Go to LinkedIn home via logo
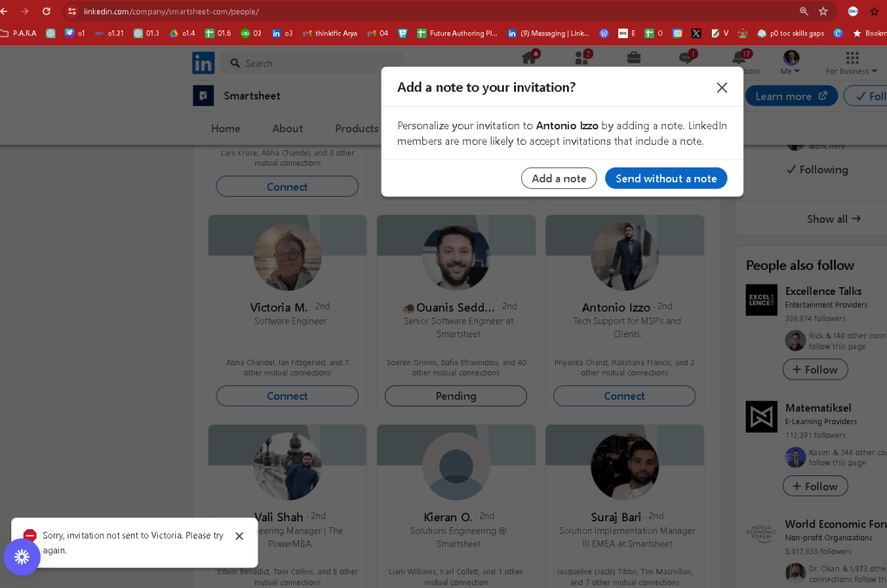 [x=203, y=62]
